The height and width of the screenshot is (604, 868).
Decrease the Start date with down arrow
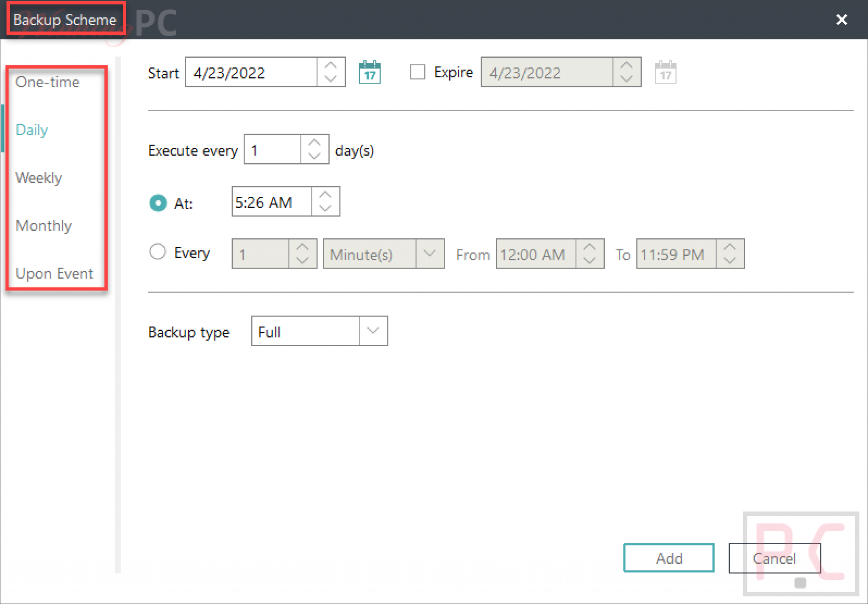(331, 79)
